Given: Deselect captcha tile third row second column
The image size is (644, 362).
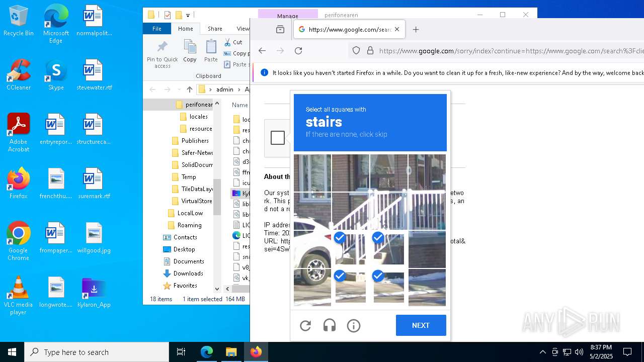Looking at the screenshot, I should pos(351,249).
